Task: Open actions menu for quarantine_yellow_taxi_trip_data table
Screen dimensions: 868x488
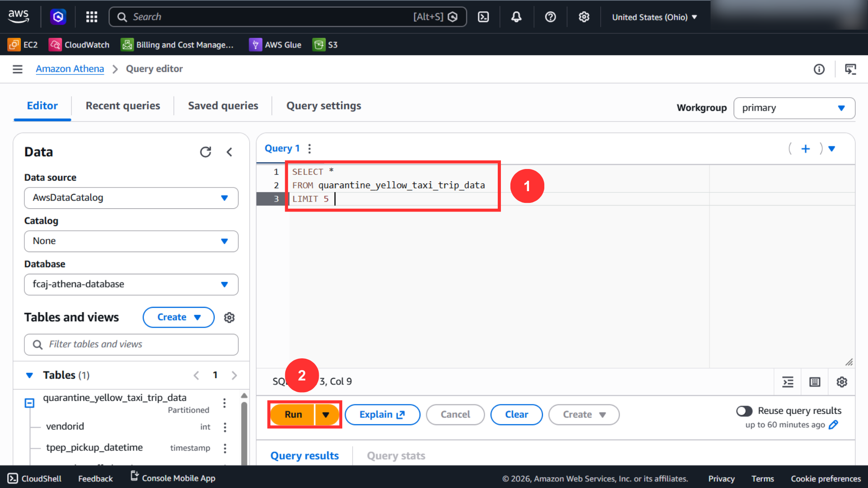Action: coord(224,403)
